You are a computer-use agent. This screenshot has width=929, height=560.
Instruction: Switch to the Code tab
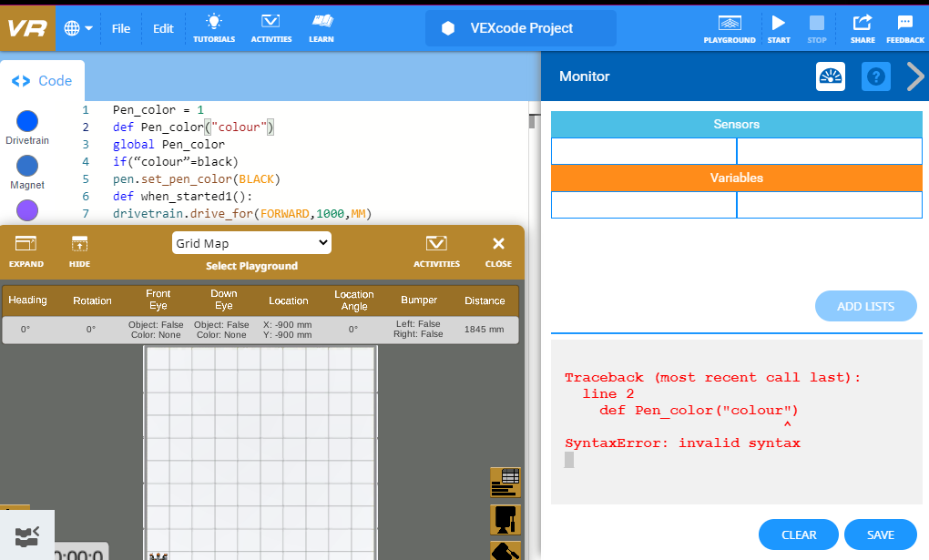(x=42, y=81)
